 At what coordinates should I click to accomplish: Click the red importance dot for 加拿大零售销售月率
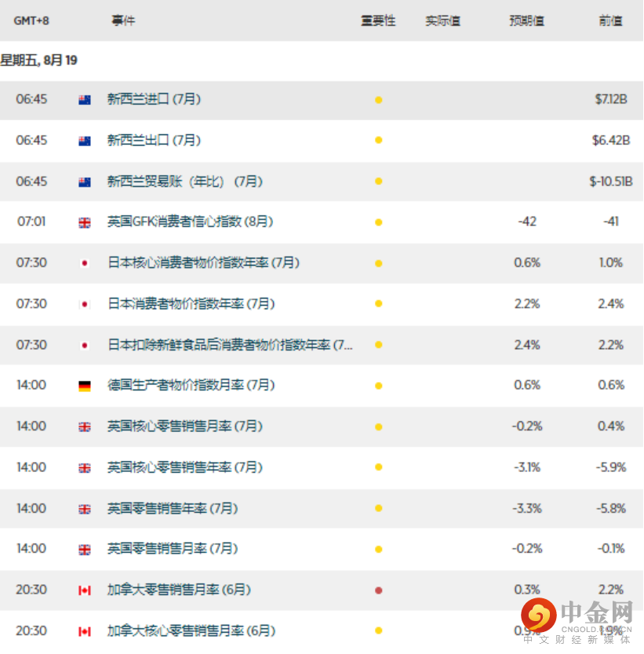(x=379, y=590)
